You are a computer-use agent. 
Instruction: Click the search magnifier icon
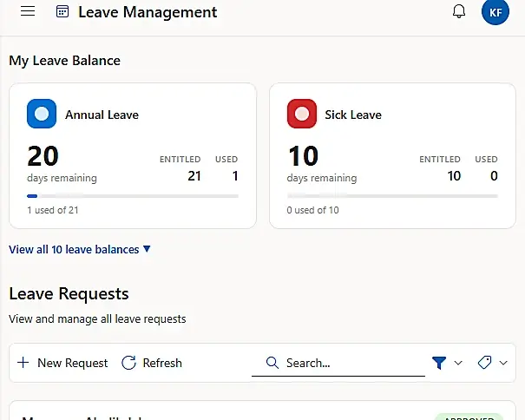point(272,363)
